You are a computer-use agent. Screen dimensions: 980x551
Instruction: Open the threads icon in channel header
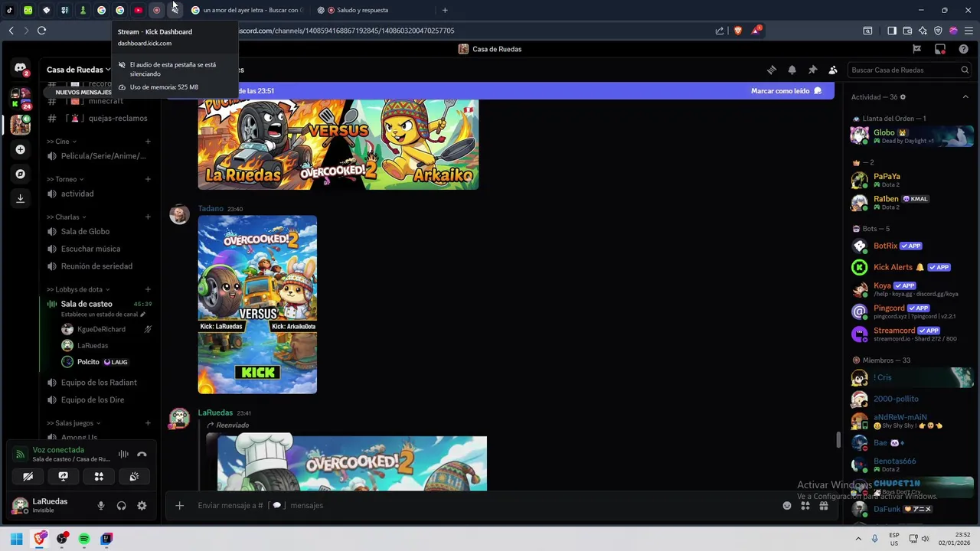[x=772, y=70]
